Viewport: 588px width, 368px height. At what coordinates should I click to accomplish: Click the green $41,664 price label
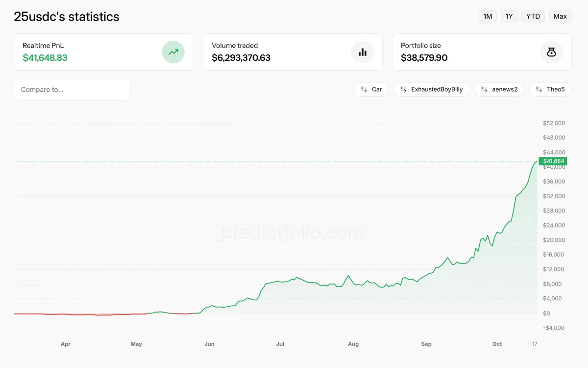point(553,161)
